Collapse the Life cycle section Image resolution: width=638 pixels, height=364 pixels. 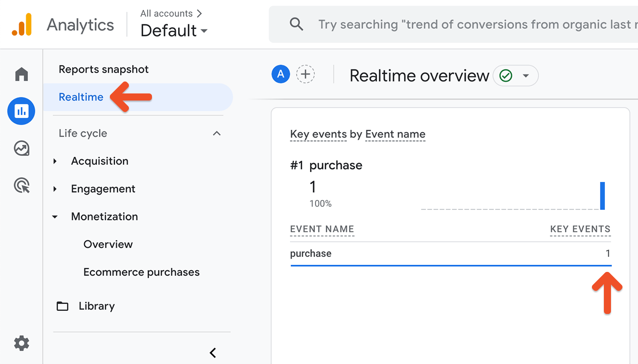tap(217, 133)
